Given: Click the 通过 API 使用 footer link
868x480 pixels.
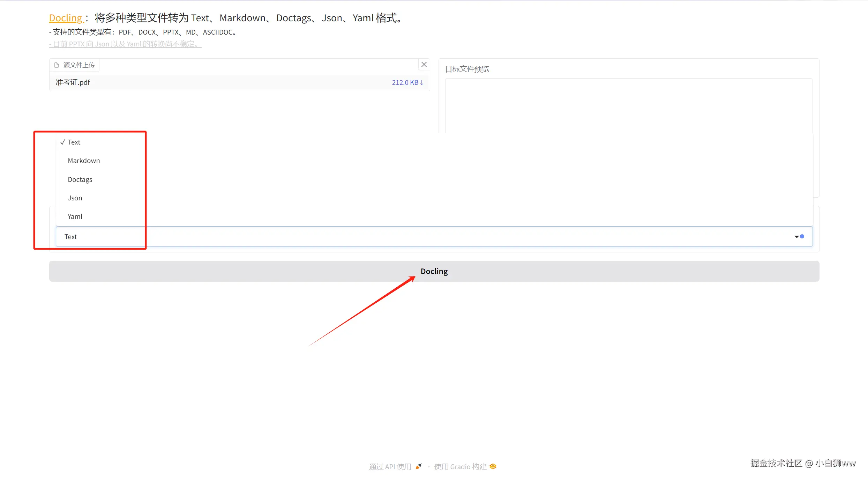Looking at the screenshot, I should pyautogui.click(x=390, y=467).
